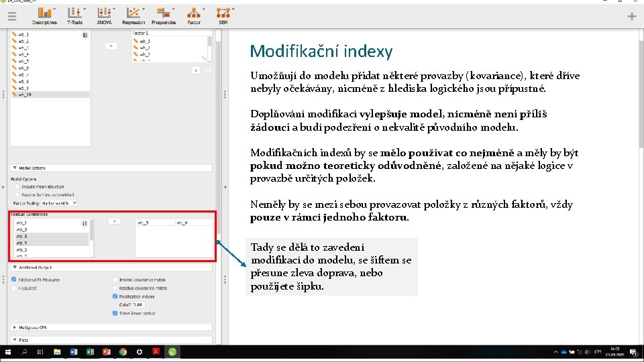
Task: Click the Cutoff value field
Action: click(138, 305)
